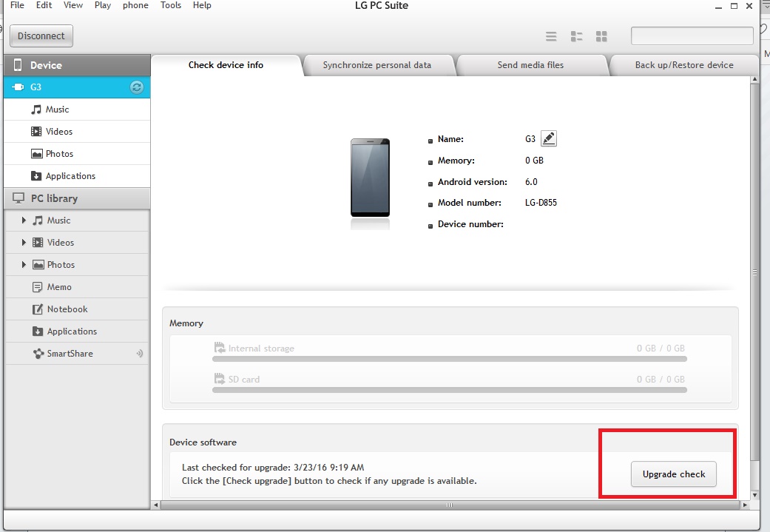Open device Applications item

click(77, 176)
